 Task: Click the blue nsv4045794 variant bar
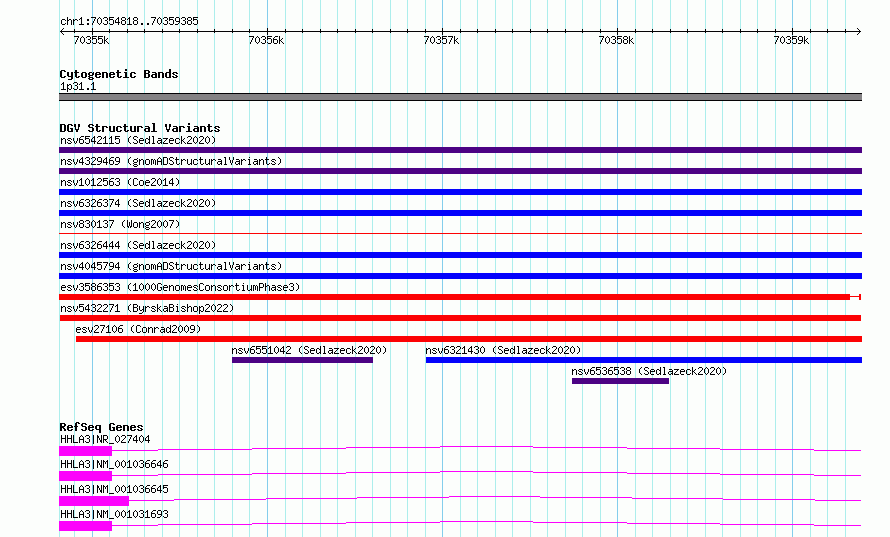click(460, 276)
